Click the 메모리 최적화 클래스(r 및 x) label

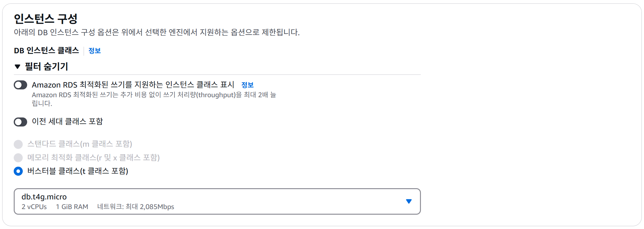(93, 158)
